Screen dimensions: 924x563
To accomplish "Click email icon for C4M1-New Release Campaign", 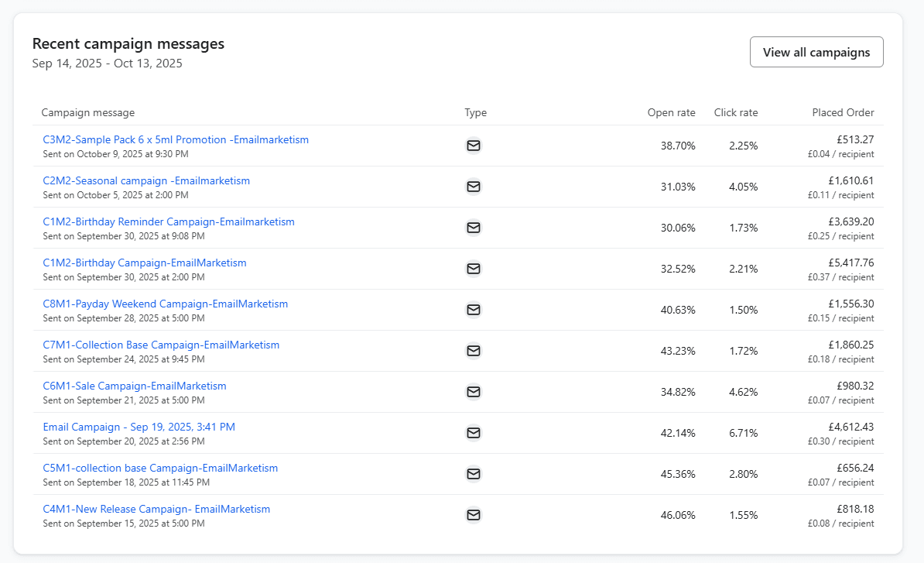I will pos(474,515).
